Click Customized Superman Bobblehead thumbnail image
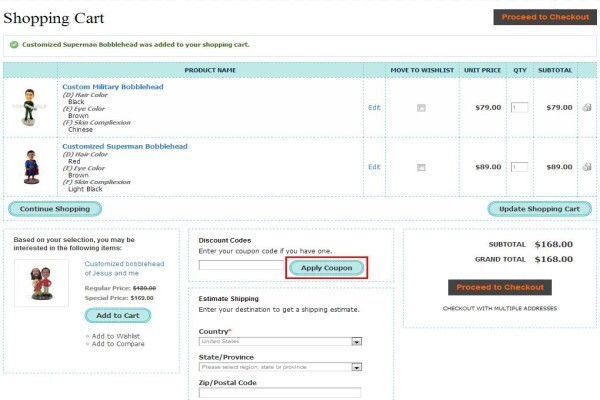 31,167
